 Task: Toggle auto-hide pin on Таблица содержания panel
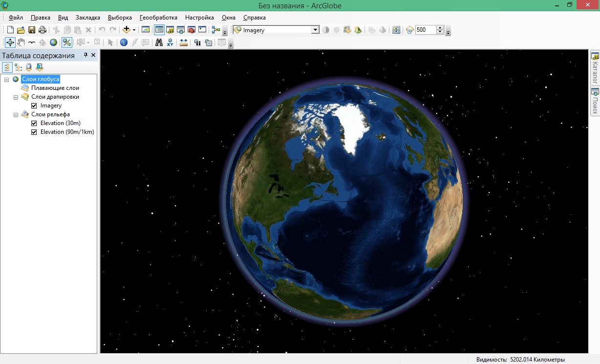click(86, 55)
